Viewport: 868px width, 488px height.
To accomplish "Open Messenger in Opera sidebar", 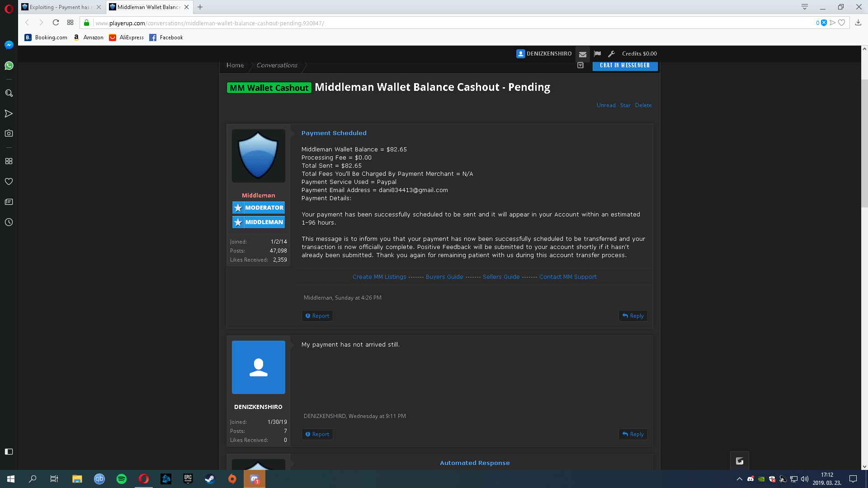I will [9, 45].
